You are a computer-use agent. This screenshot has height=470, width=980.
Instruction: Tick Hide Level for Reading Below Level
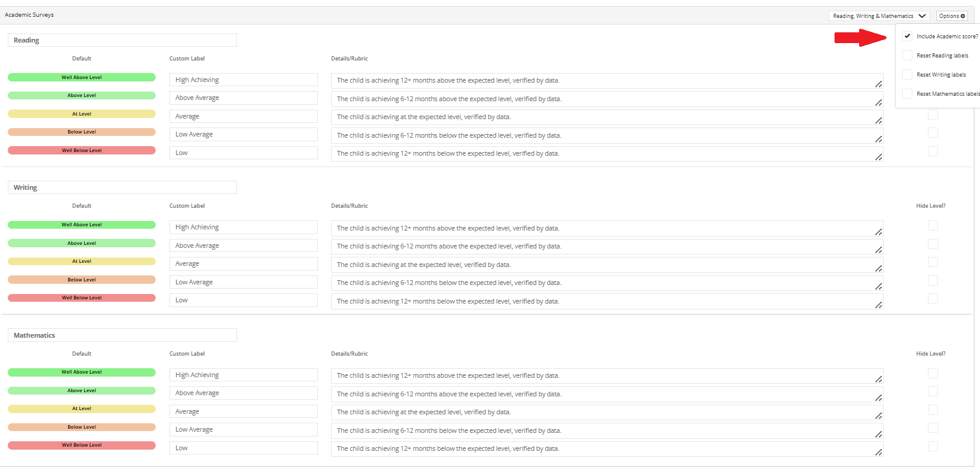[x=933, y=133]
